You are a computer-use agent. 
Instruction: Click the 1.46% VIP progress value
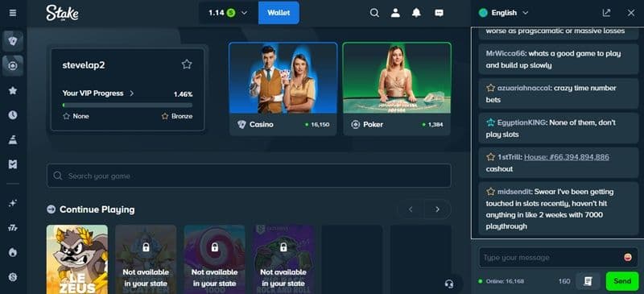183,94
